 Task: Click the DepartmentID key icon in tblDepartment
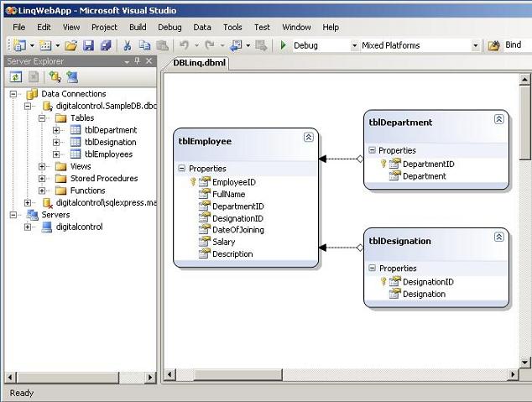[383, 164]
